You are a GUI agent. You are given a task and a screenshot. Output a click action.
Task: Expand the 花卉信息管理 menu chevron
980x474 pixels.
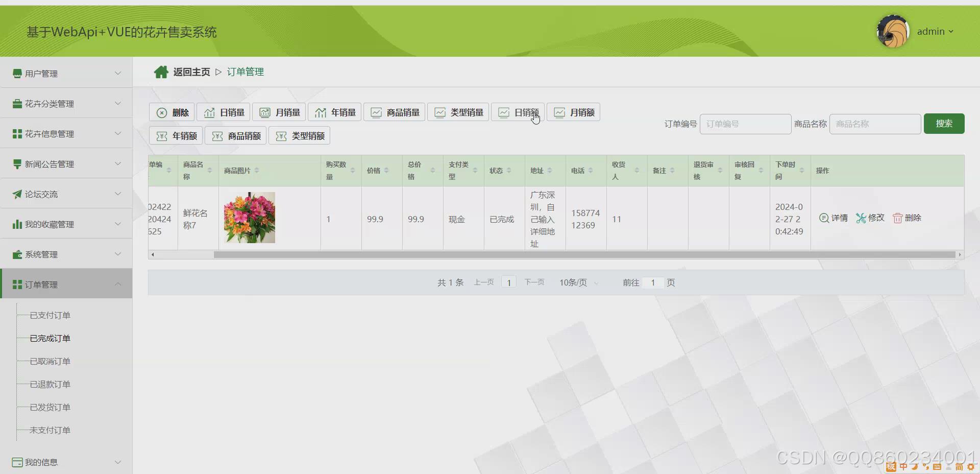coord(118,133)
